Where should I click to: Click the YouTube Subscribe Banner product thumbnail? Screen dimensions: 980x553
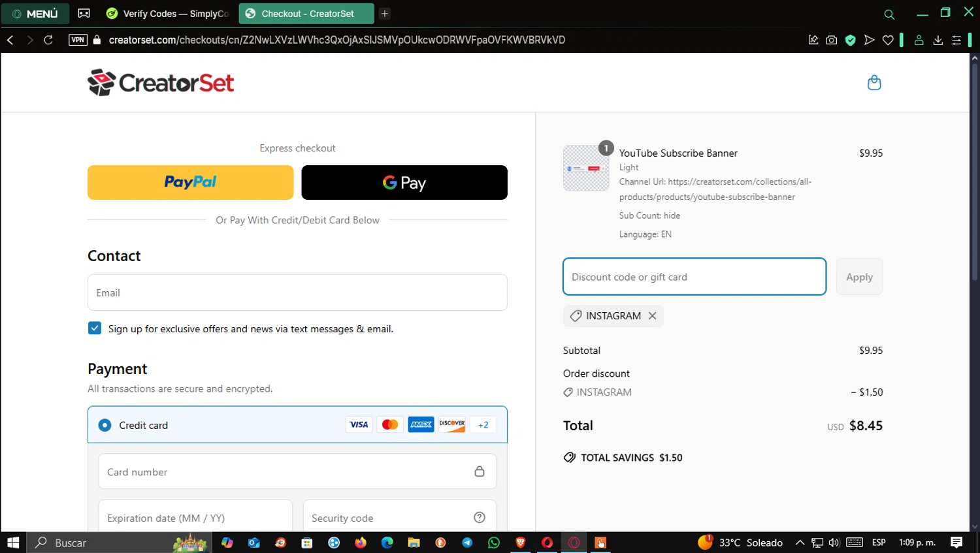(x=586, y=168)
